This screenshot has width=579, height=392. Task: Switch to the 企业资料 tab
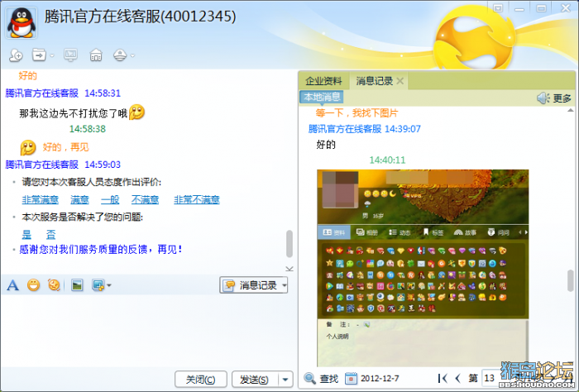(324, 81)
